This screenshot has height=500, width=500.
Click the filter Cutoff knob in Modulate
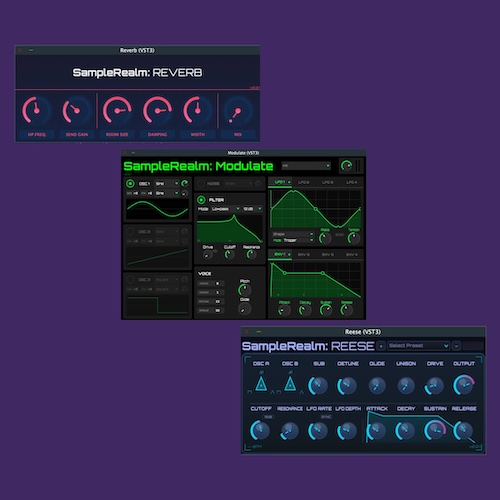(229, 255)
